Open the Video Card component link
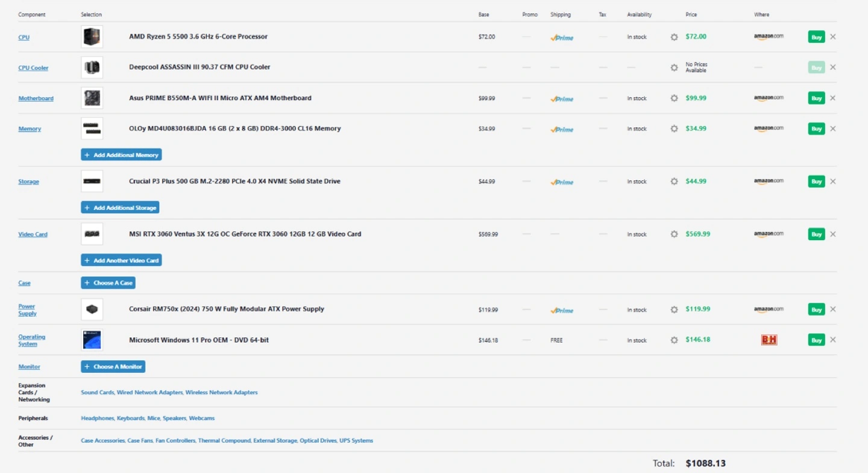Screen dimensions: 868x473 (x=33, y=235)
